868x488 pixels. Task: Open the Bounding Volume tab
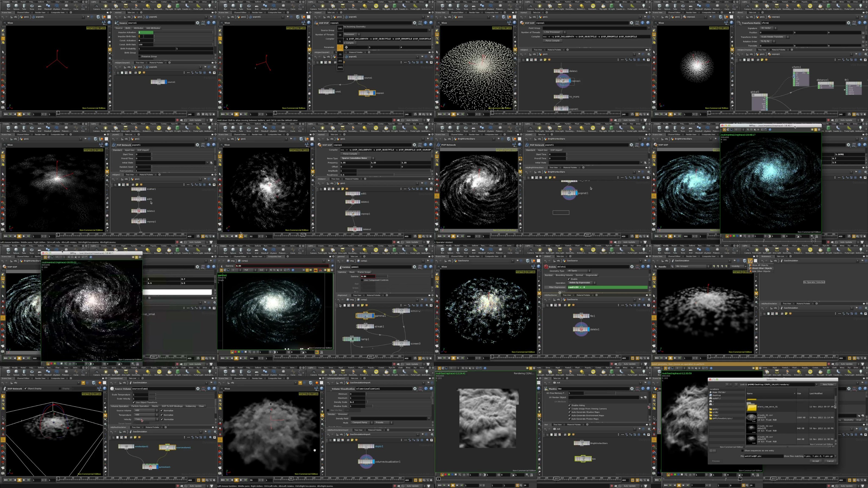point(564,275)
